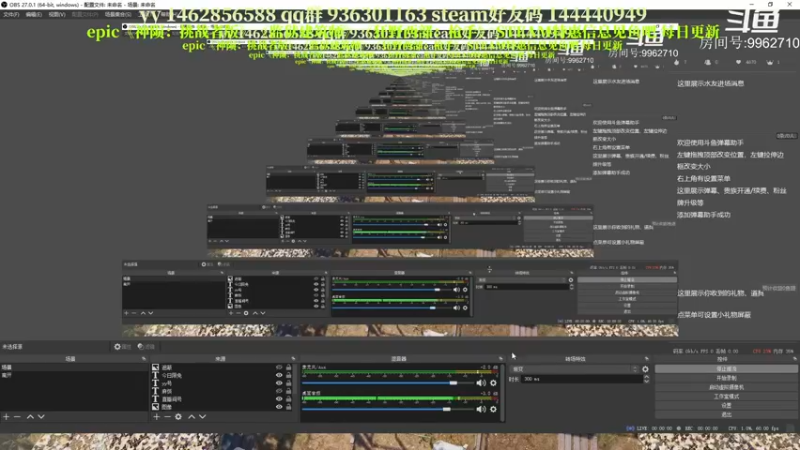Lock the 今日限免 source
800x450 pixels.
pyautogui.click(x=289, y=375)
